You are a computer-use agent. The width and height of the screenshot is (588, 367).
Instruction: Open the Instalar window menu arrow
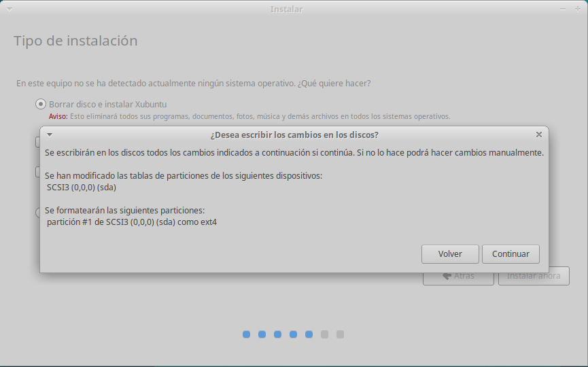[10, 9]
